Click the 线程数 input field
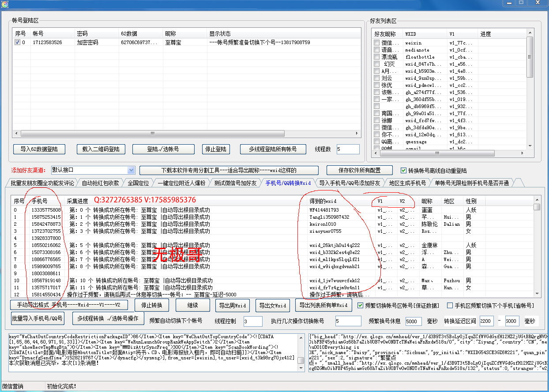Image resolution: width=549 pixels, height=392 pixels. pos(348,149)
